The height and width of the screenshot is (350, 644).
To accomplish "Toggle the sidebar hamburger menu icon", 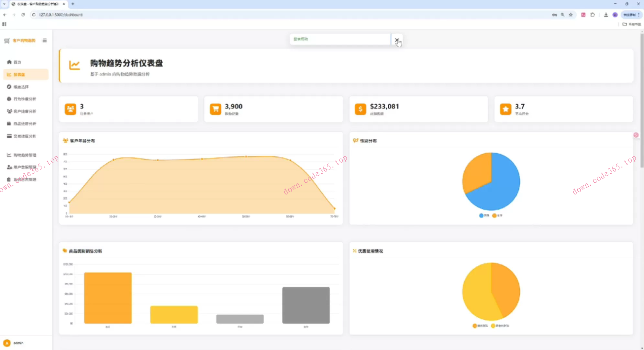I will point(45,41).
